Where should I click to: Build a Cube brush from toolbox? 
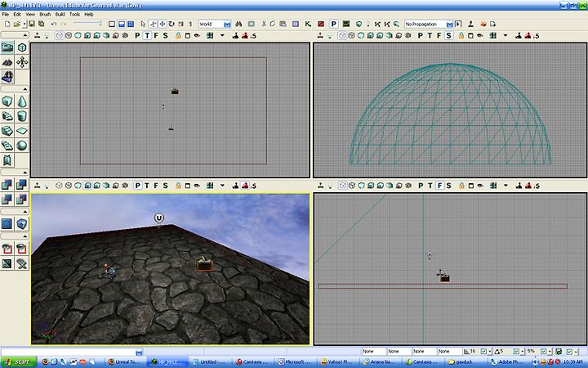7,101
